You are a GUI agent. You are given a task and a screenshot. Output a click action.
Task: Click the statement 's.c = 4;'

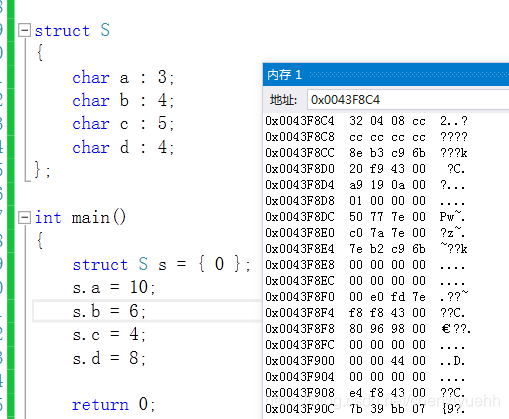coord(109,334)
